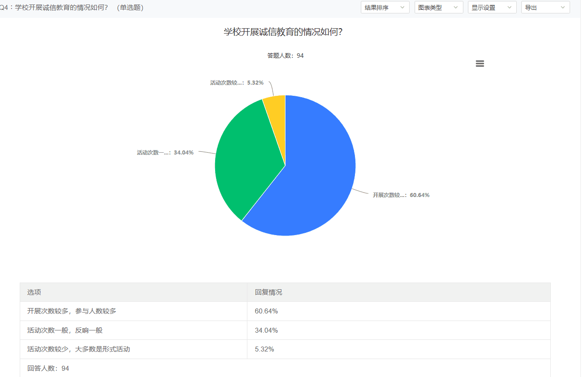The width and height of the screenshot is (588, 377).
Task: Select the row 开展次数较多，参与人数较多
Action: coord(285,311)
